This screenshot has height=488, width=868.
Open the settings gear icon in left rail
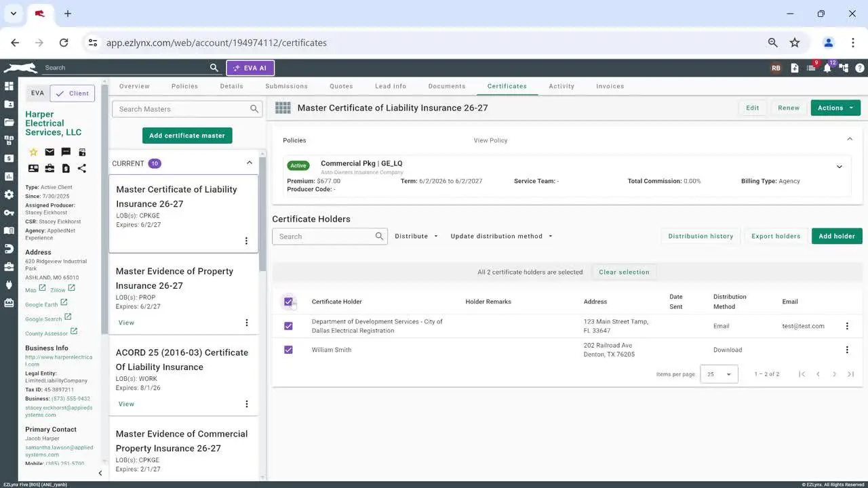pos(9,195)
